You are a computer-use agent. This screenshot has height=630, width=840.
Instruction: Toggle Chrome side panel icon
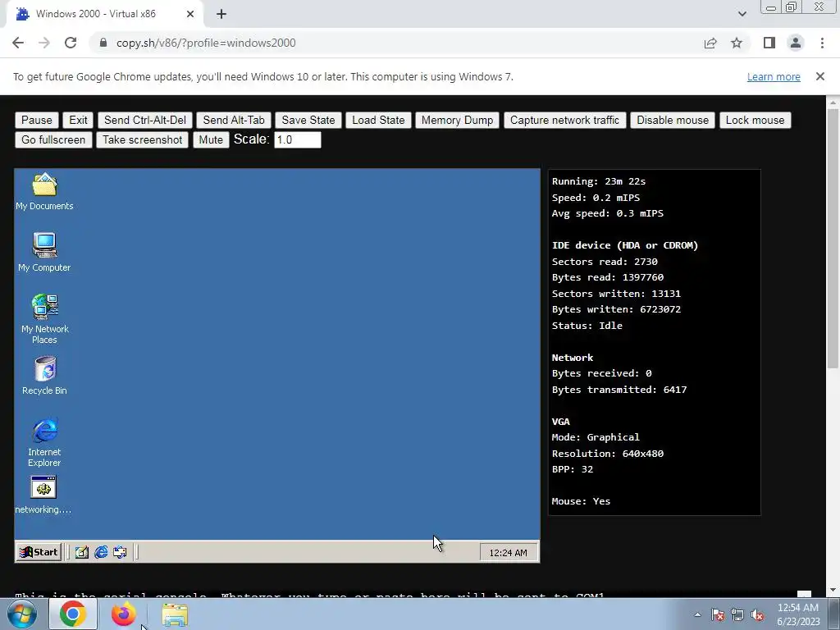pyautogui.click(x=769, y=43)
